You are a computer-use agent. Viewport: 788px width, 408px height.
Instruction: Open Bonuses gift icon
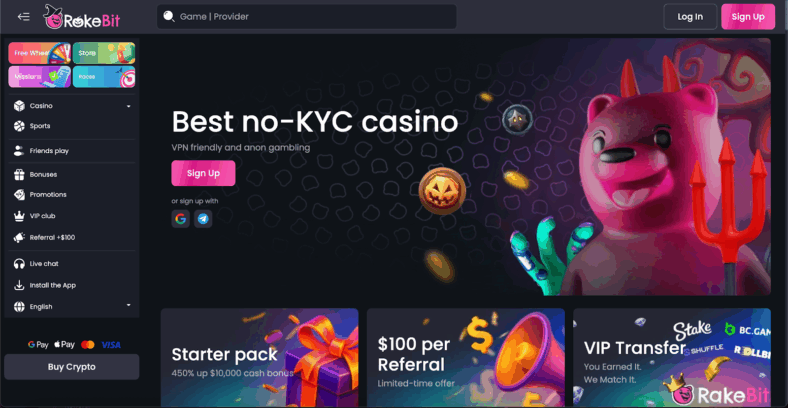[19, 174]
